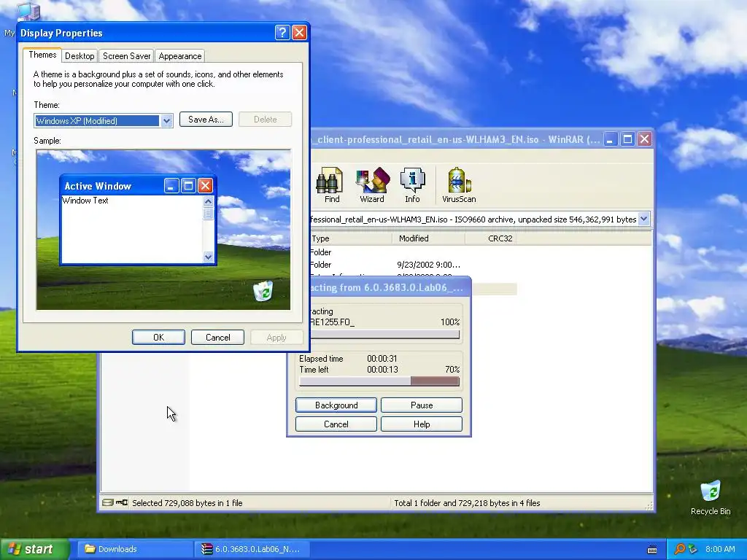Click the 6.0.3683.0.Lab06 WinRAR taskbar button
The width and height of the screenshot is (747, 560).
[252, 549]
